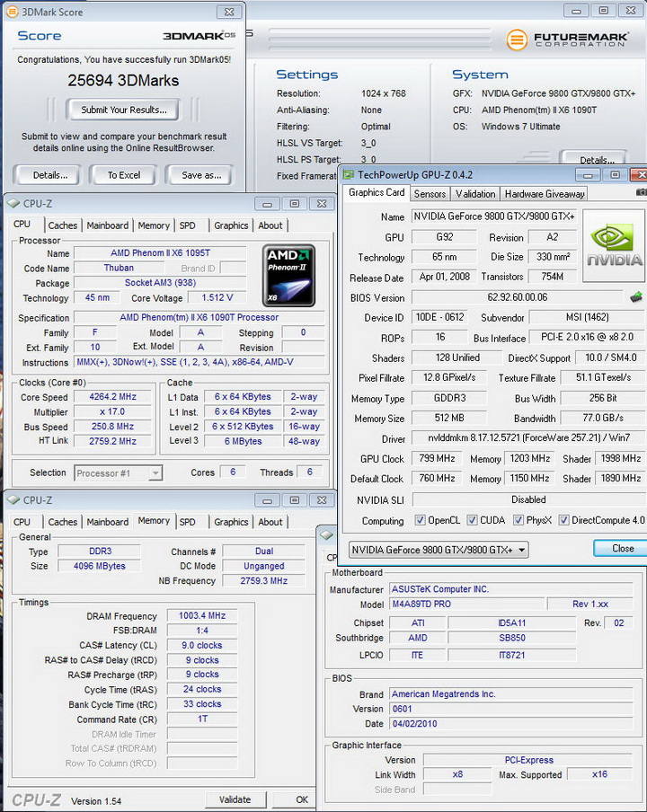Click the To Excel button
Image resolution: width=647 pixels, height=812 pixels.
[124, 175]
